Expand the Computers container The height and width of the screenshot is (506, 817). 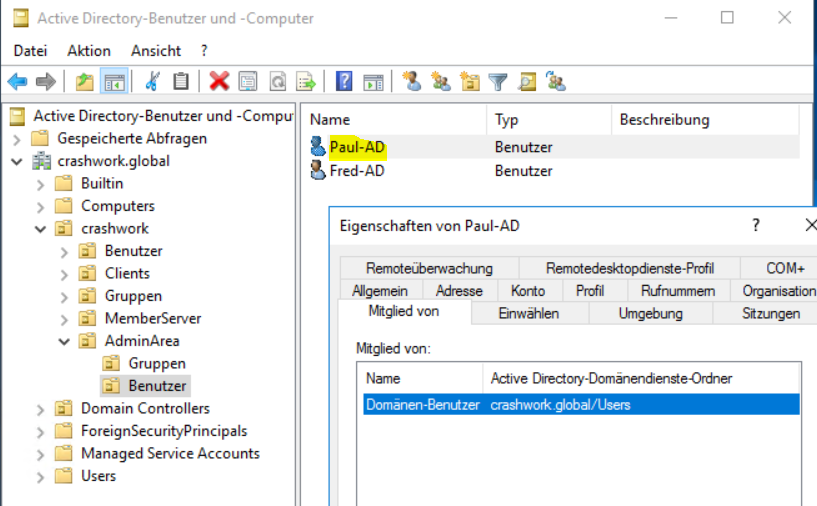coord(41,206)
